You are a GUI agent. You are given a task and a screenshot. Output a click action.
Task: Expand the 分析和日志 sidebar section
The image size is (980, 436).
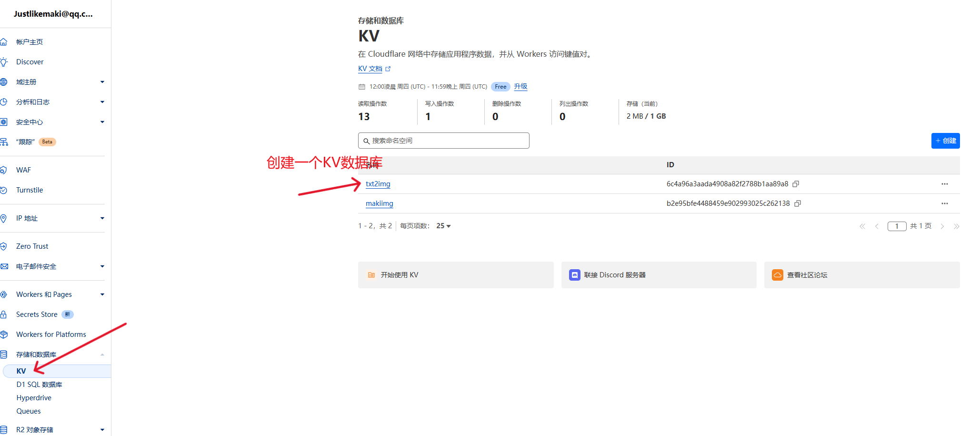coord(102,102)
